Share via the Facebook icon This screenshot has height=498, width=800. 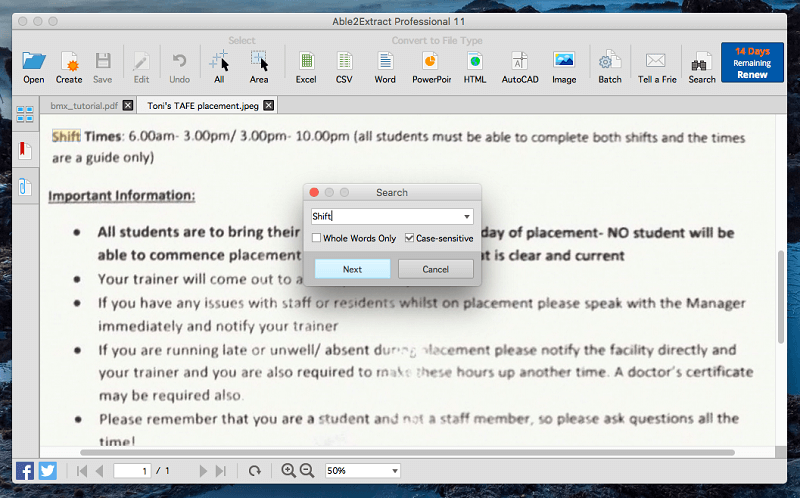[x=25, y=470]
